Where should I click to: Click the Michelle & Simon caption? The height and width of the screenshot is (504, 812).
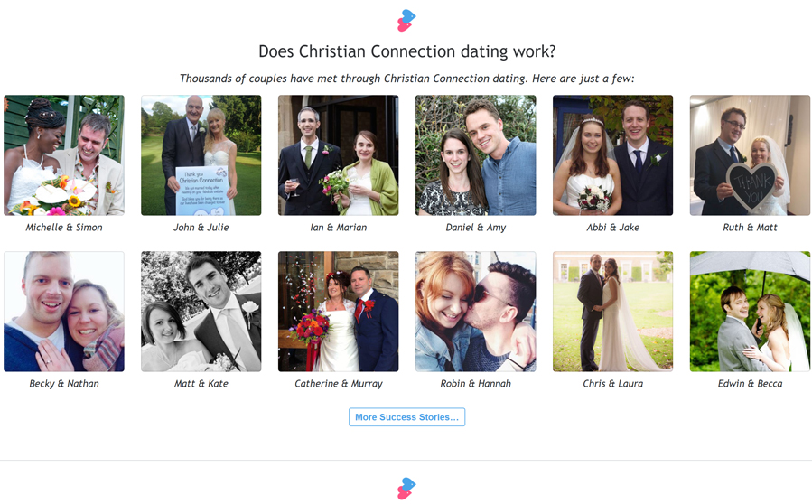[64, 228]
